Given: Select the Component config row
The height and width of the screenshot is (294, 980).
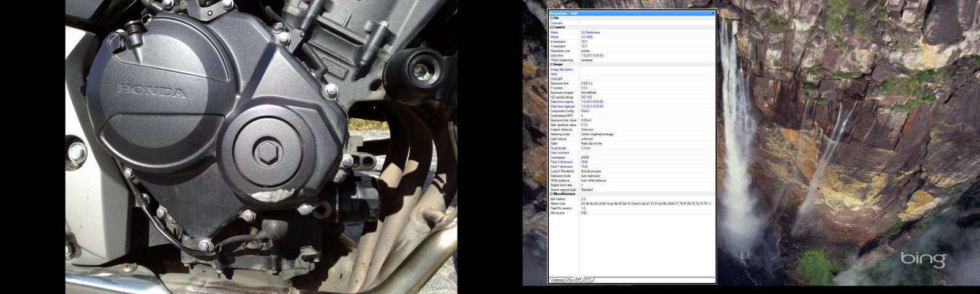Looking at the screenshot, I should [x=631, y=111].
